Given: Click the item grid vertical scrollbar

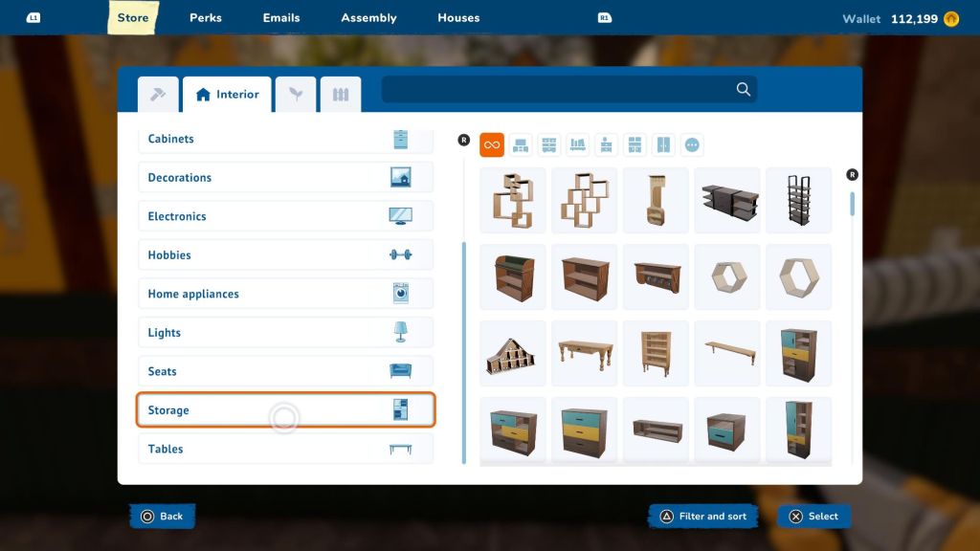Looking at the screenshot, I should point(852,206).
